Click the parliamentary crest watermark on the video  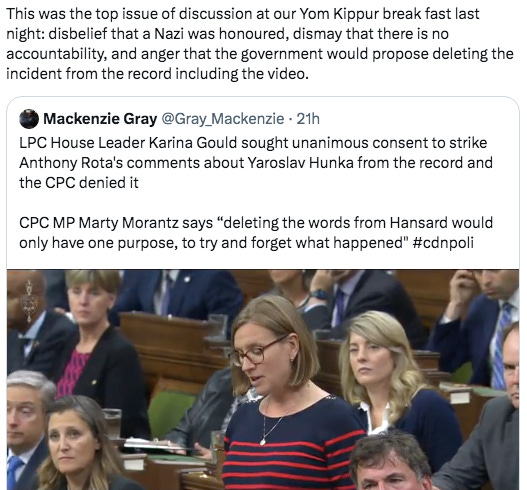pos(29,301)
